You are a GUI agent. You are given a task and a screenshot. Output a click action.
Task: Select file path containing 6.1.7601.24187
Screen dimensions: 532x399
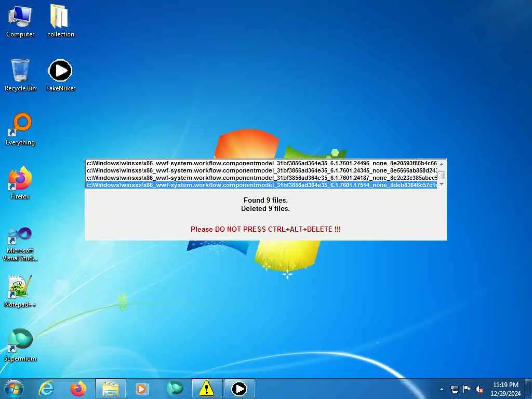tap(261, 178)
